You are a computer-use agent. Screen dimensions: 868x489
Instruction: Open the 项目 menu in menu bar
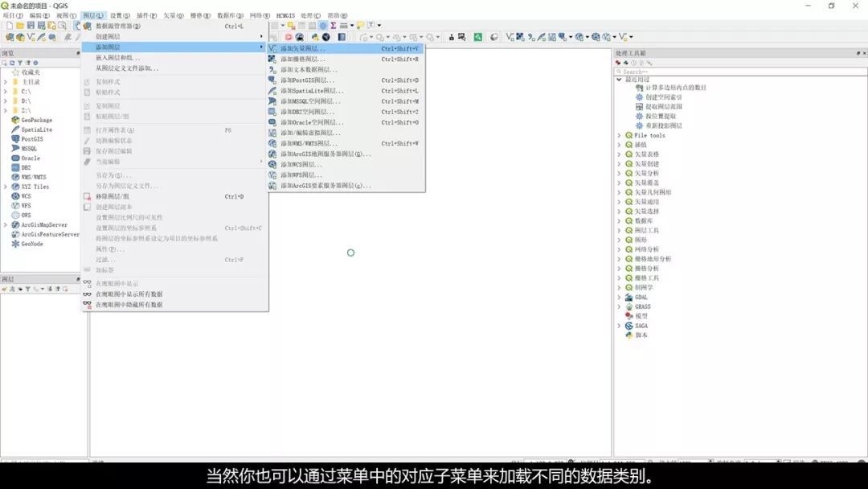(x=13, y=15)
